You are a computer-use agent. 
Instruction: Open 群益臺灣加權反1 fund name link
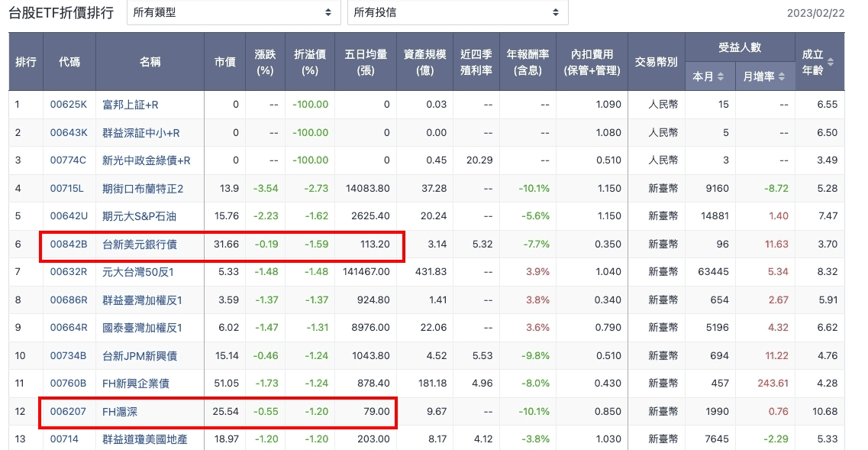click(x=142, y=299)
